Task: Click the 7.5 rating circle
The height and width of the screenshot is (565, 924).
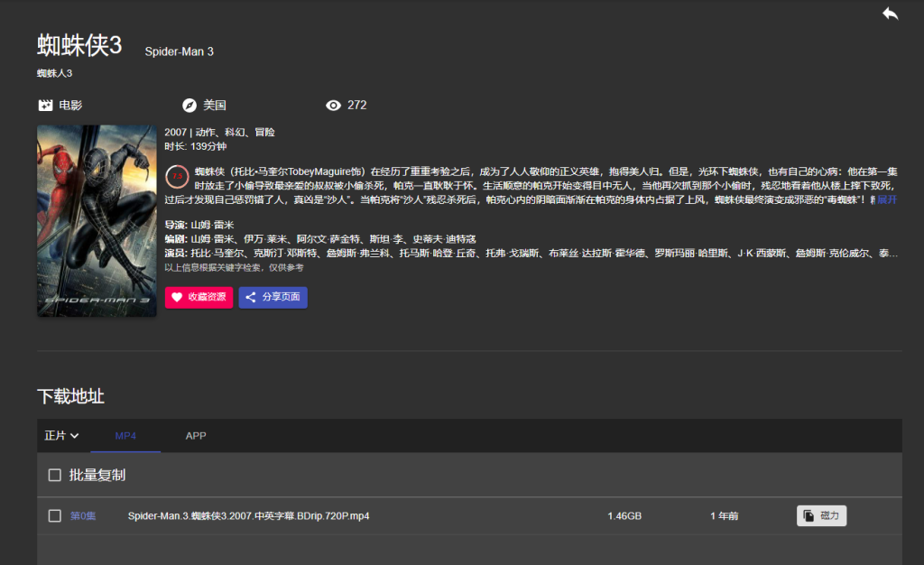Action: (177, 176)
